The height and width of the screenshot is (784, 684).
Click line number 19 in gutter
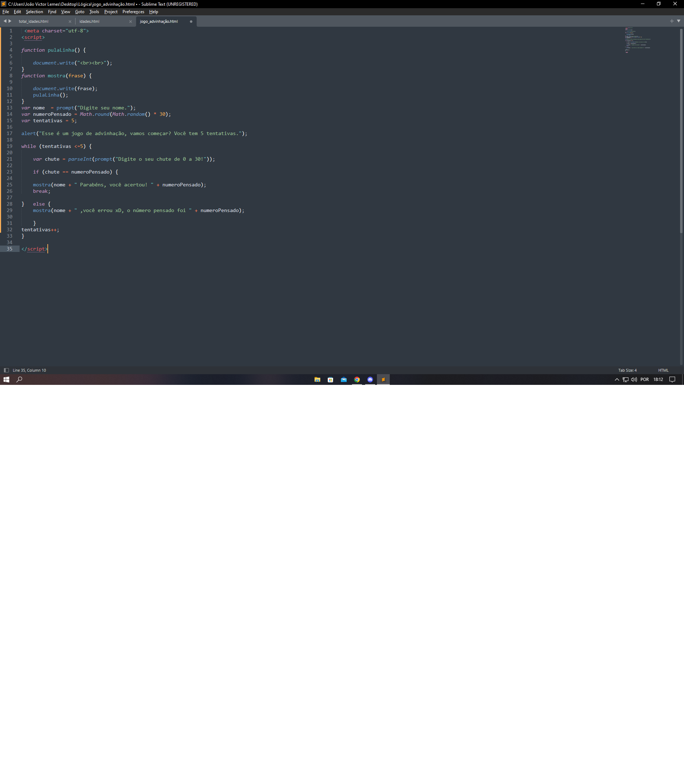tap(10, 146)
